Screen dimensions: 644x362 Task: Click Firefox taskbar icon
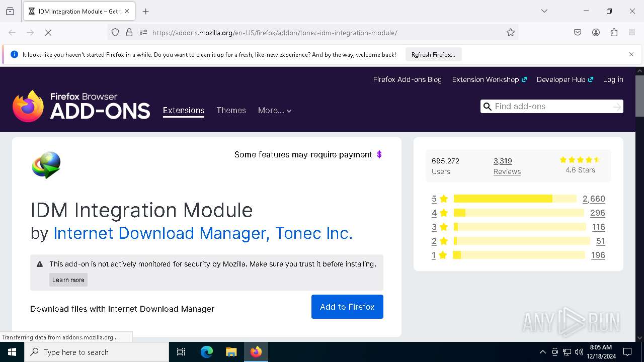[256, 352]
